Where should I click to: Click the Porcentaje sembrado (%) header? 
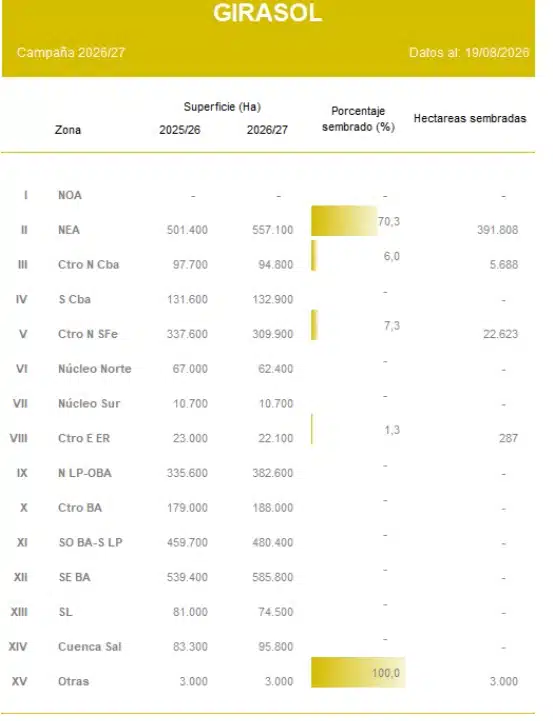click(359, 119)
